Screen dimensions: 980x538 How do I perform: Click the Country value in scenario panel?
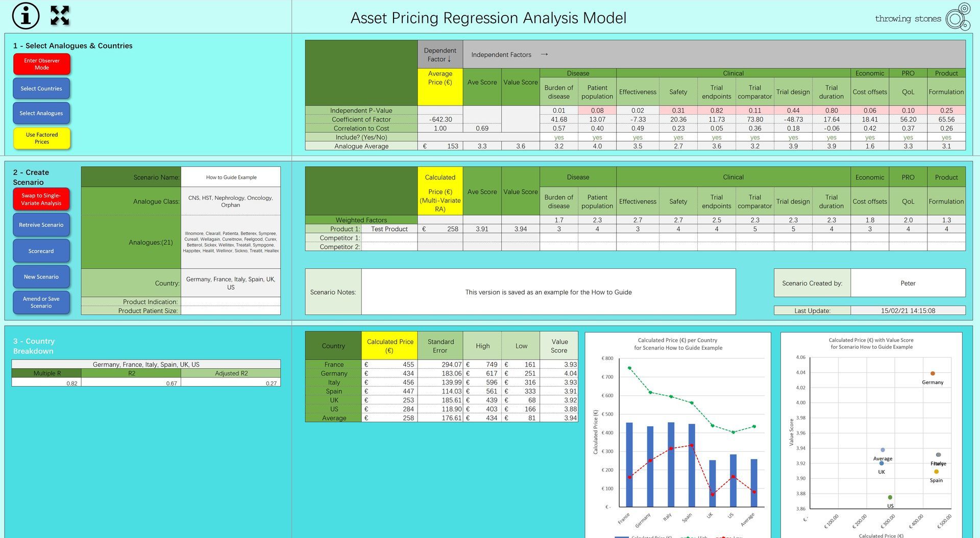[x=231, y=283]
